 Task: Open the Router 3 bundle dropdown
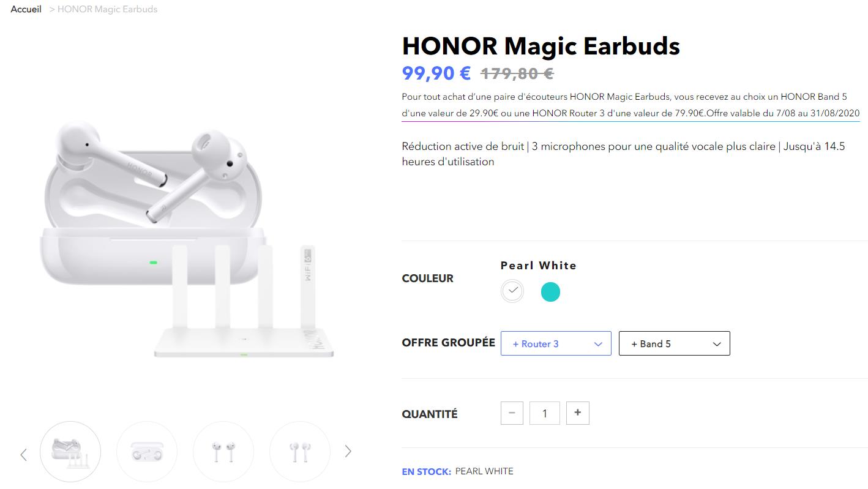tap(556, 343)
